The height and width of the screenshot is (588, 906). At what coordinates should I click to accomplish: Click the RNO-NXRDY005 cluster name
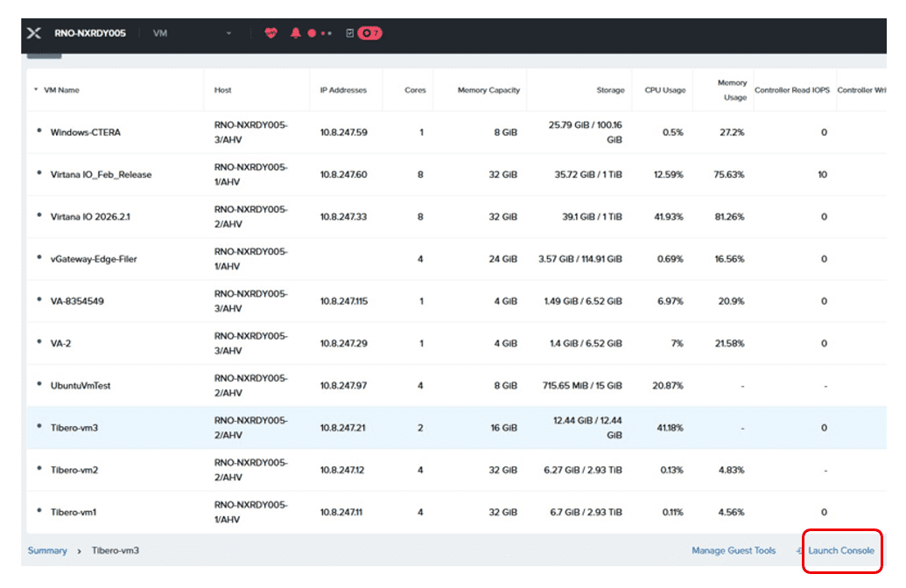[90, 33]
